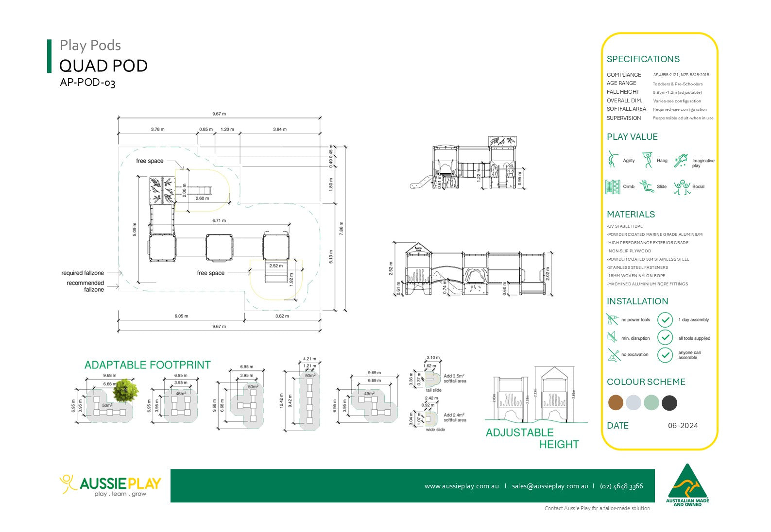Click the 16MM WOVEN NYLON ROPE material line
Image resolution: width=771 pixels, height=532 pixels.
pos(636,276)
